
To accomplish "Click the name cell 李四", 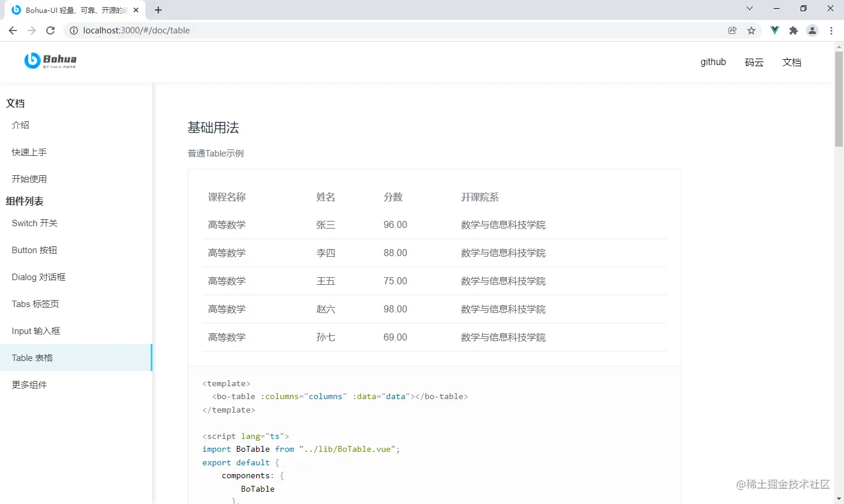I will coord(326,253).
